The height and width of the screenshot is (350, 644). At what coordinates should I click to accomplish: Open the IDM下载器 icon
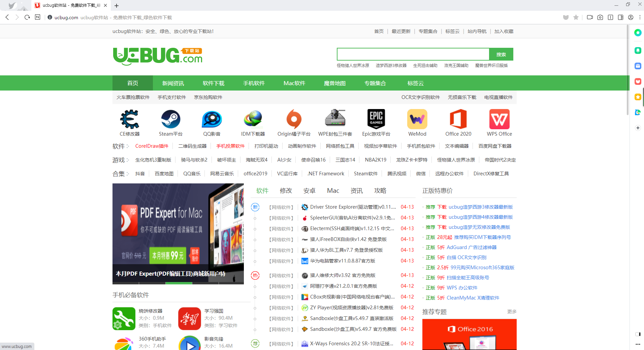253,119
